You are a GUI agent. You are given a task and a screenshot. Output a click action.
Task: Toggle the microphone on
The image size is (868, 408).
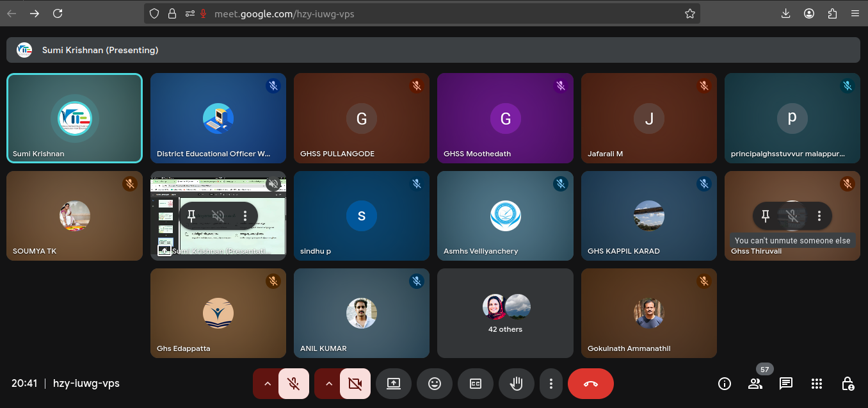point(294,384)
